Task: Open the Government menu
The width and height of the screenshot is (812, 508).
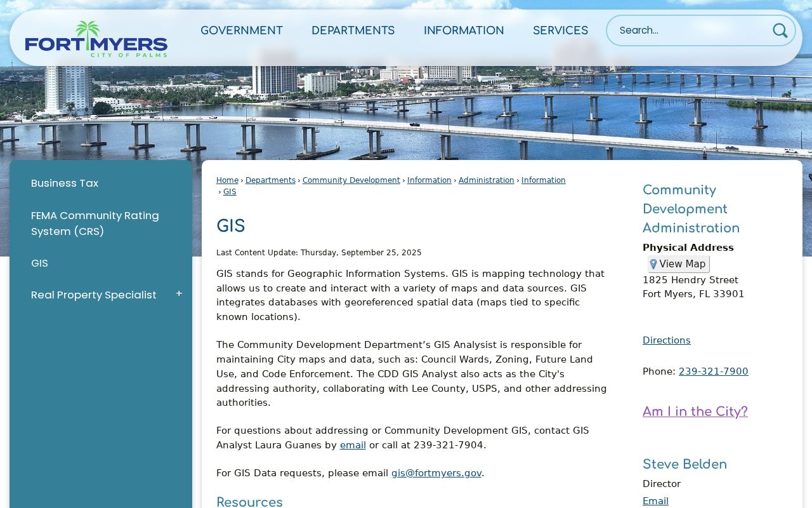Action: click(242, 30)
